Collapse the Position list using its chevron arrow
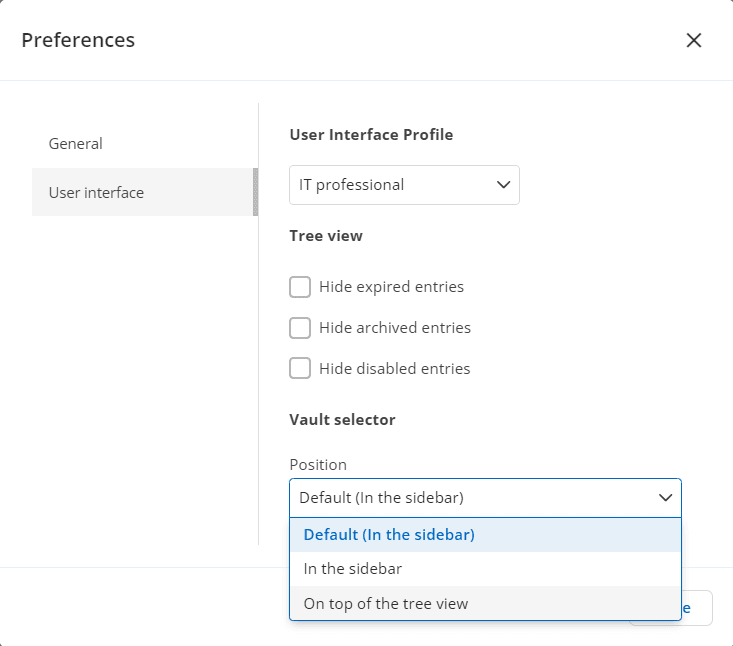 [x=665, y=498]
